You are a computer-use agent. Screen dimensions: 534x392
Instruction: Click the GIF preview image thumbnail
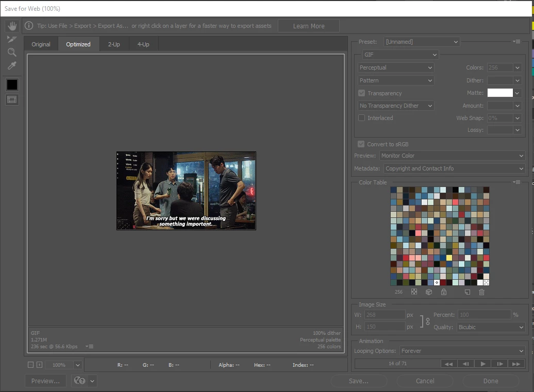tap(186, 191)
